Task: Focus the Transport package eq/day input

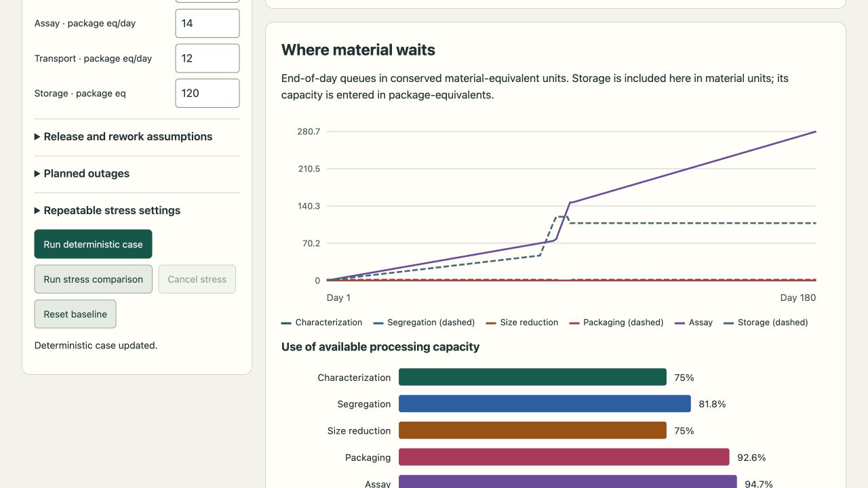Action: pos(207,58)
